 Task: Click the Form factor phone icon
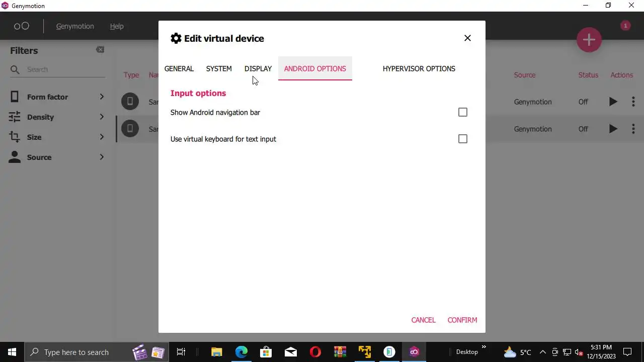pos(15,97)
